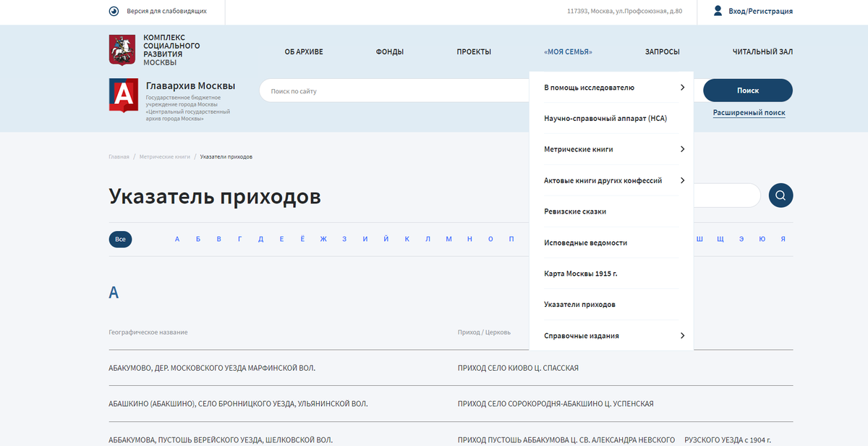Image resolution: width=868 pixels, height=446 pixels.
Task: Click the Поиск button
Action: tap(748, 91)
